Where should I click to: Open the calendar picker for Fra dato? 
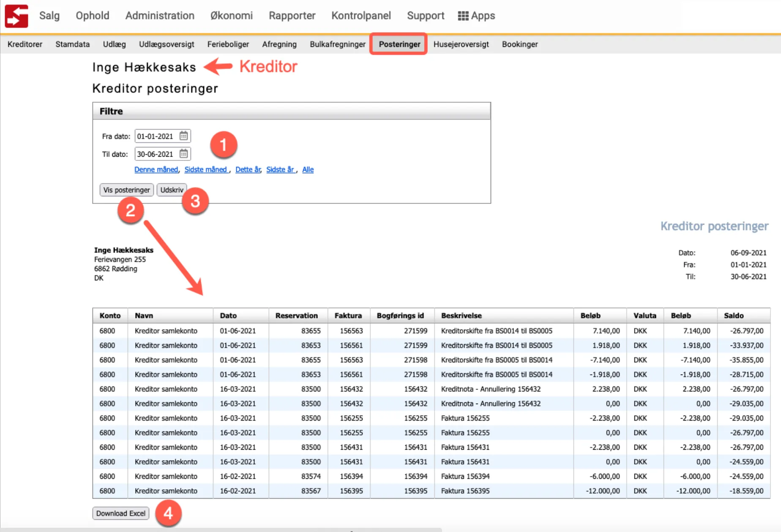(x=183, y=136)
